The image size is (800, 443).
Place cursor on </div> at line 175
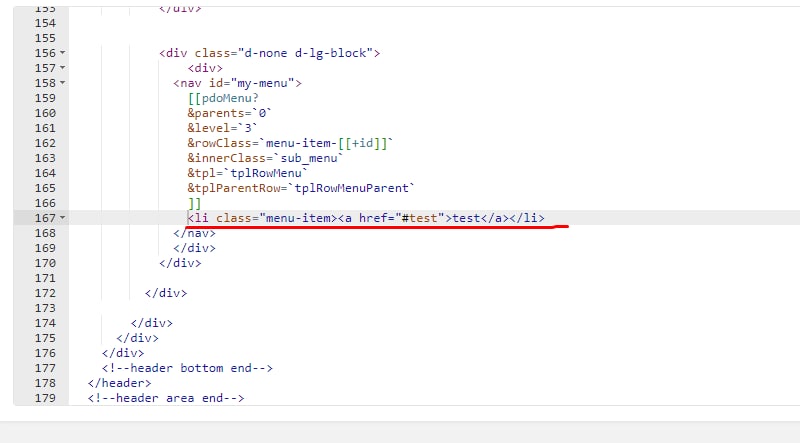click(x=137, y=338)
